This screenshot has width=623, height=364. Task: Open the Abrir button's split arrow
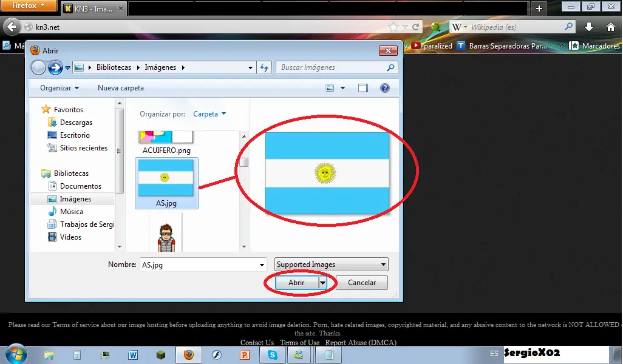coord(322,283)
